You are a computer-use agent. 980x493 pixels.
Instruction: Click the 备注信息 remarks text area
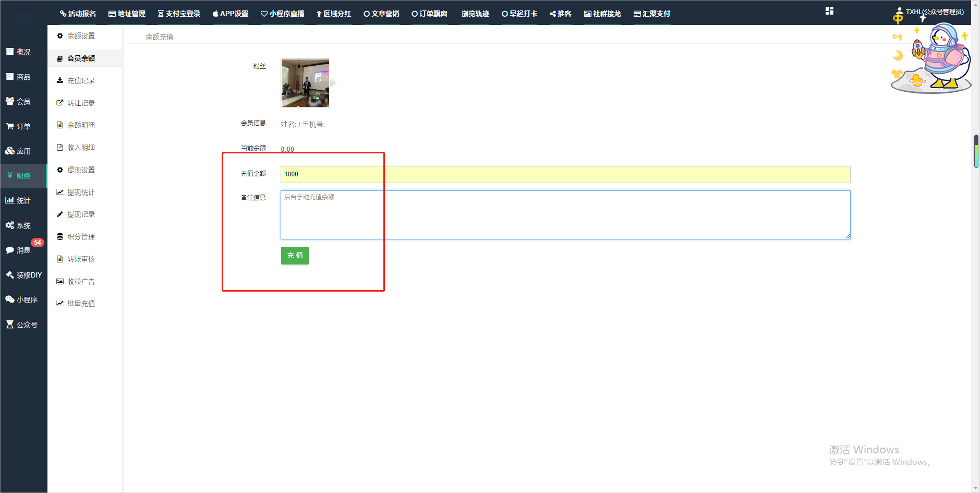tap(565, 215)
